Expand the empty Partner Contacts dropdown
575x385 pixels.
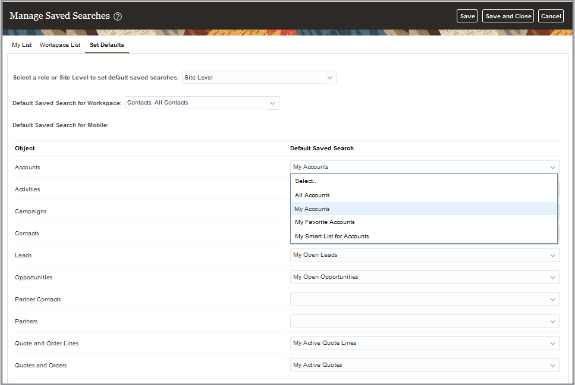tap(425, 299)
